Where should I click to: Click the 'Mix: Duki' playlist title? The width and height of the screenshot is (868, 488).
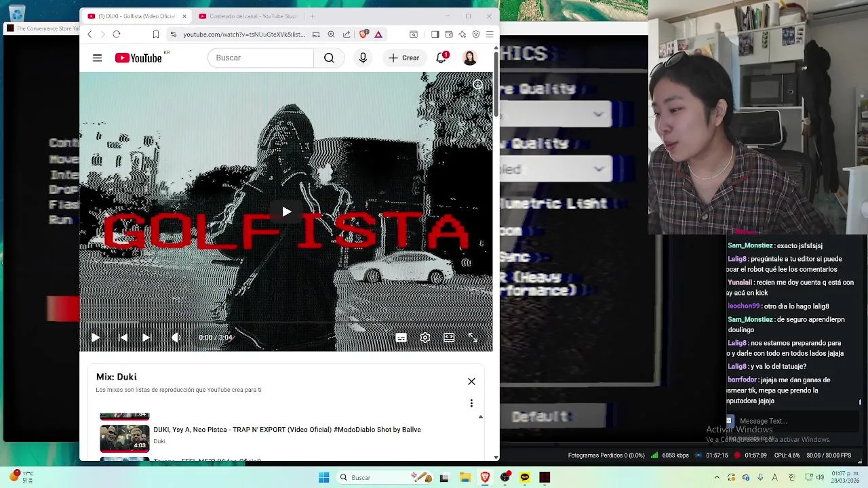click(116, 377)
